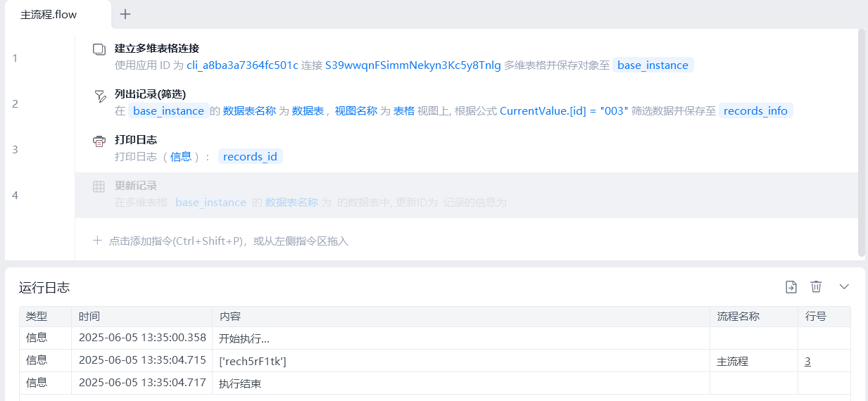Click the 打印日志 printer icon
This screenshot has width=868, height=401.
click(x=99, y=141)
